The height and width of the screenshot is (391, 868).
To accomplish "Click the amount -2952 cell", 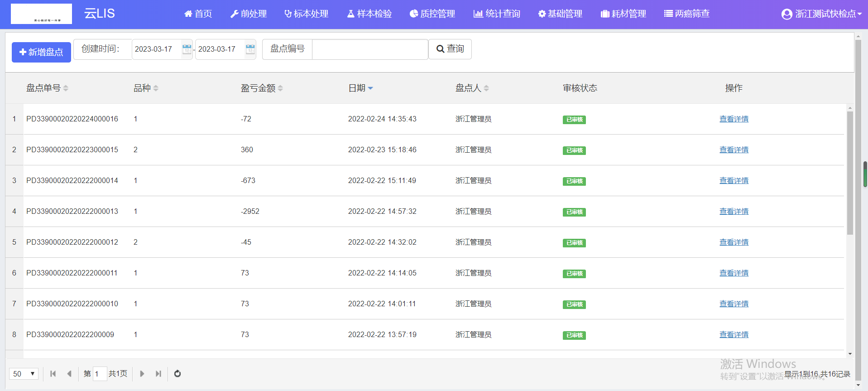I will (250, 212).
